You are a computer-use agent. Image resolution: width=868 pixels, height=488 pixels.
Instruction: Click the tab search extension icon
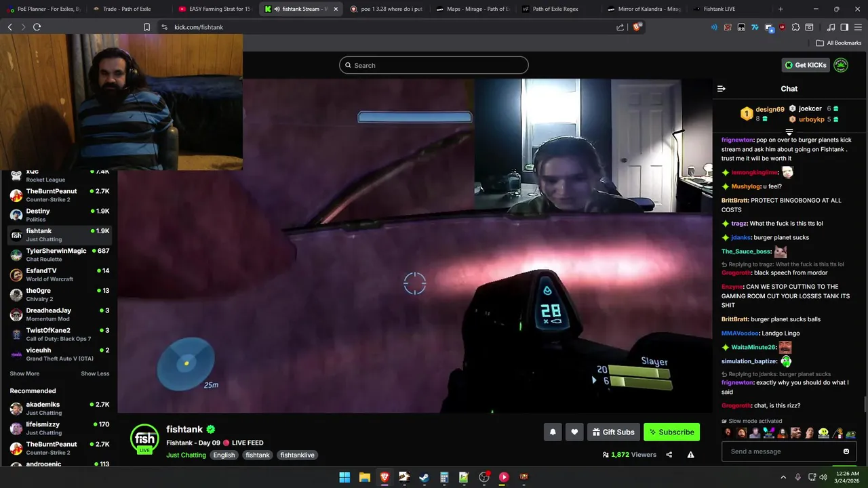tap(809, 27)
